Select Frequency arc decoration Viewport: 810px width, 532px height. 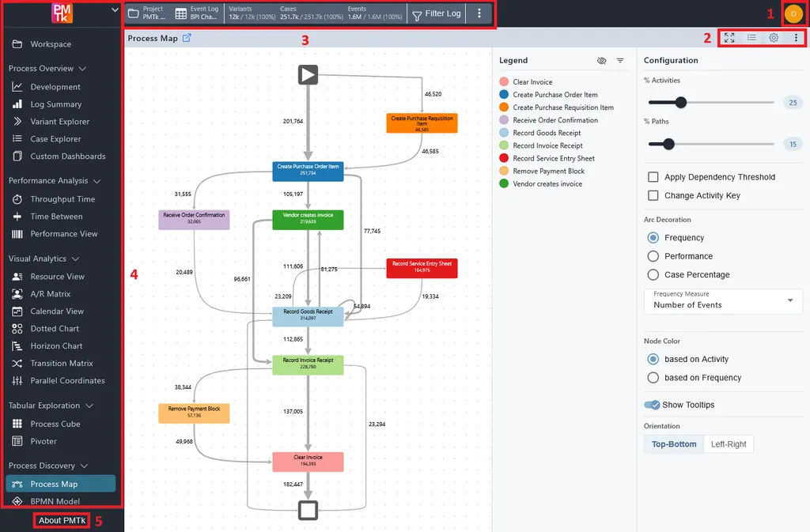pyautogui.click(x=653, y=237)
